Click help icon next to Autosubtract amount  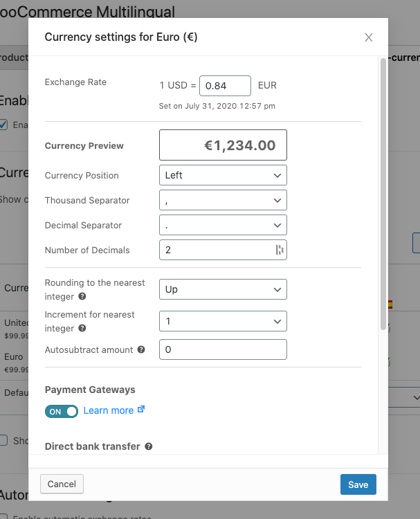[141, 350]
